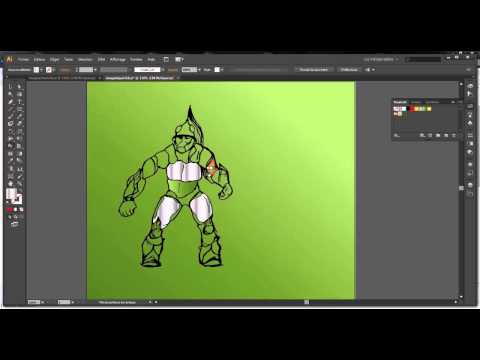The height and width of the screenshot is (360, 480).
Task: Select the Type tool
Action: click(x=20, y=102)
